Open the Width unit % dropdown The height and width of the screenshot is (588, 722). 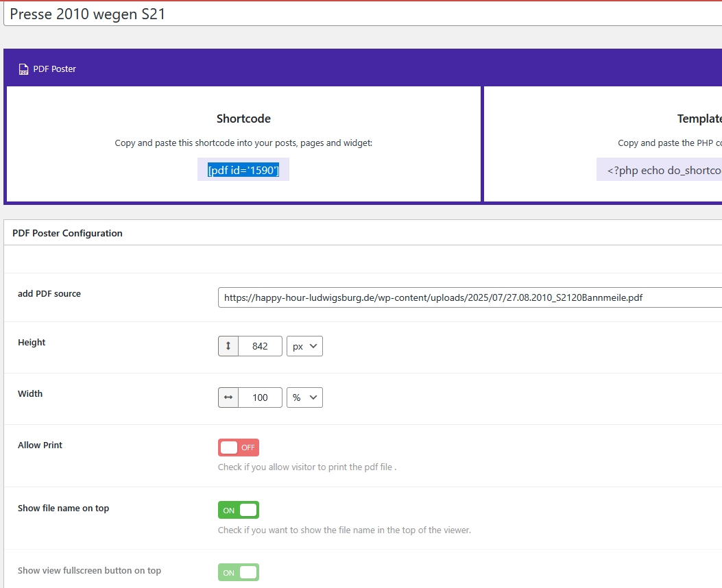click(x=304, y=397)
